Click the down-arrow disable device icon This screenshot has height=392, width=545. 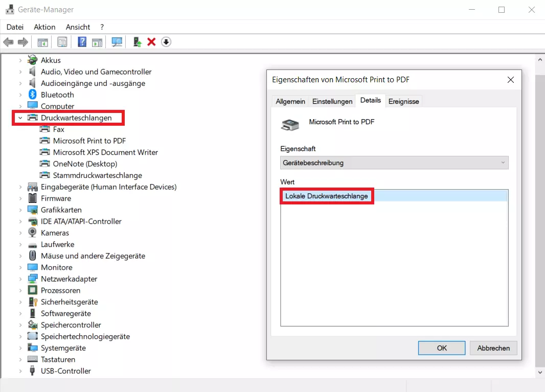click(x=166, y=42)
